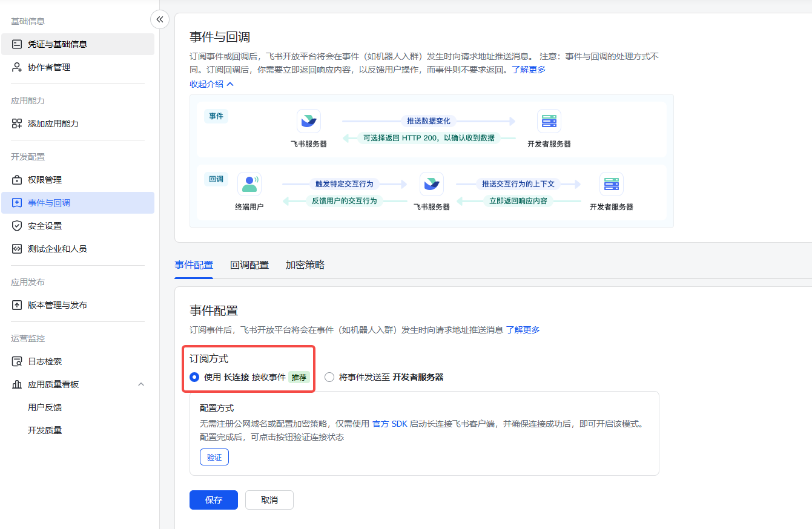Image resolution: width=812 pixels, height=529 pixels.
Task: Click the 测试企业和人员 code icon
Action: click(x=17, y=249)
